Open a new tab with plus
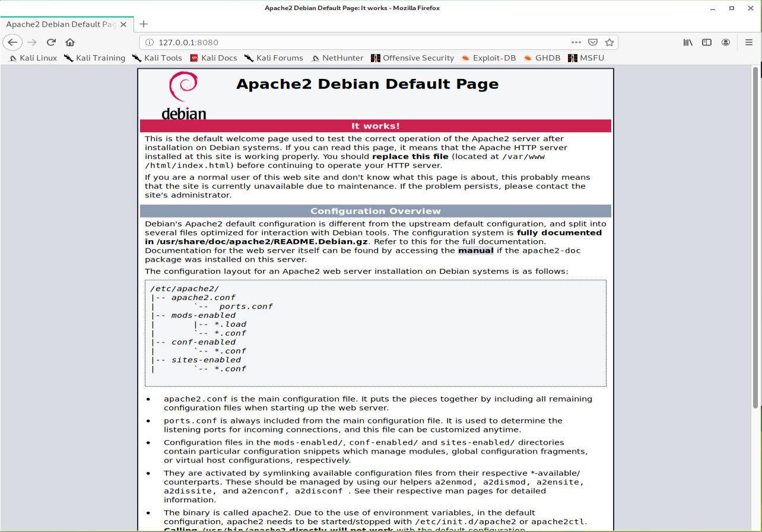This screenshot has width=762, height=532. pyautogui.click(x=143, y=24)
